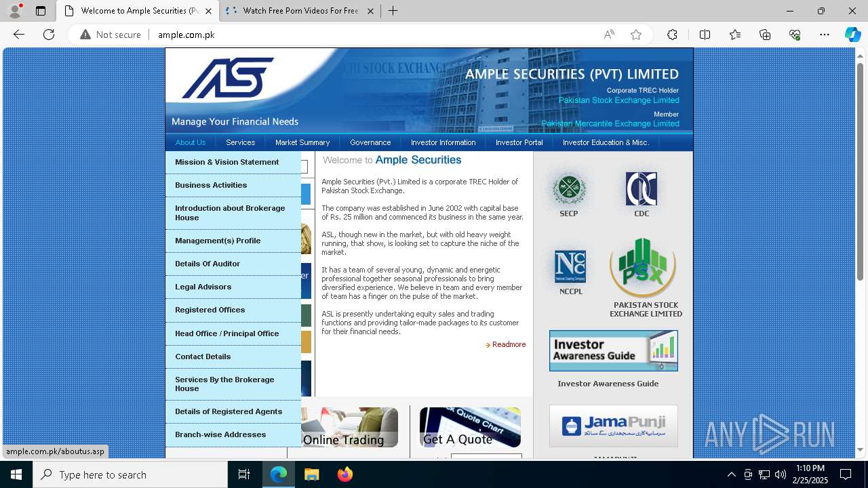Open File Explorer from the taskbar
This screenshot has height=488, width=868.
(x=311, y=474)
